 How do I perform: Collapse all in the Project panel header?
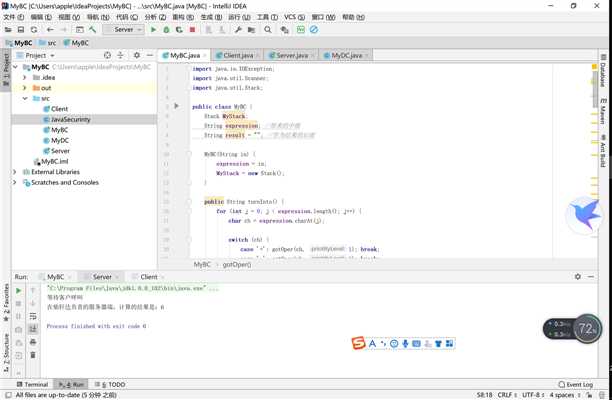click(120, 55)
